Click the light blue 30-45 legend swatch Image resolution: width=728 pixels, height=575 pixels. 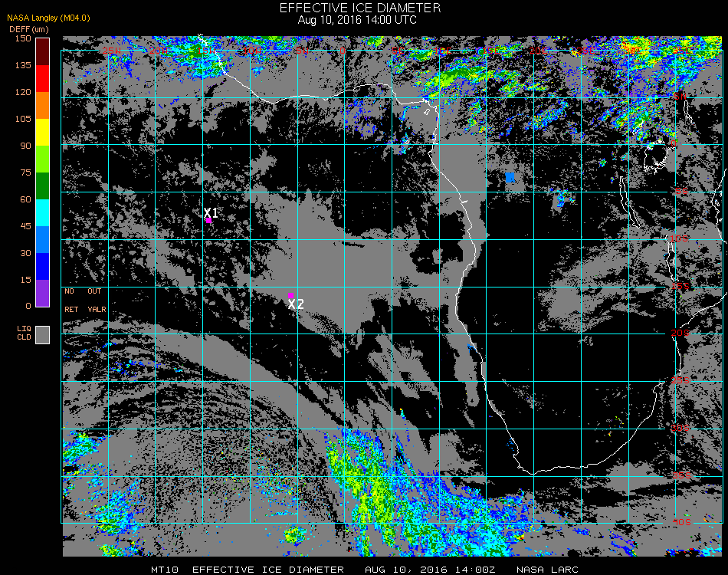(43, 240)
